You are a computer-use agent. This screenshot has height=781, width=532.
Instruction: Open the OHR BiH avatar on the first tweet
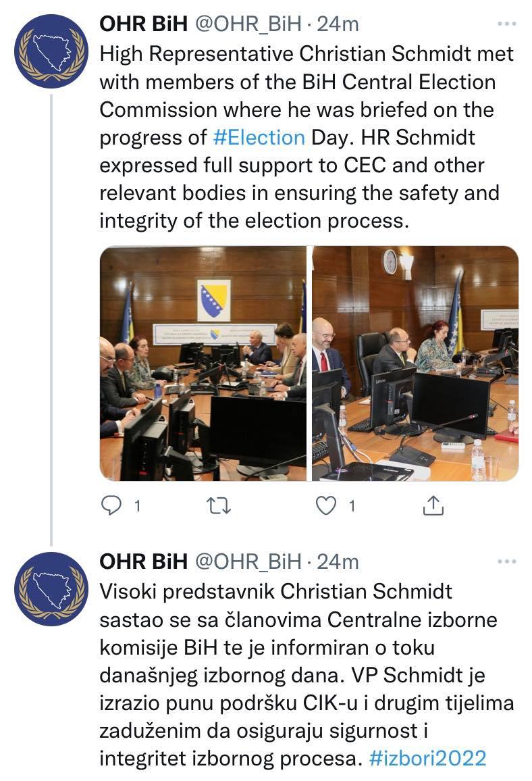(51, 51)
